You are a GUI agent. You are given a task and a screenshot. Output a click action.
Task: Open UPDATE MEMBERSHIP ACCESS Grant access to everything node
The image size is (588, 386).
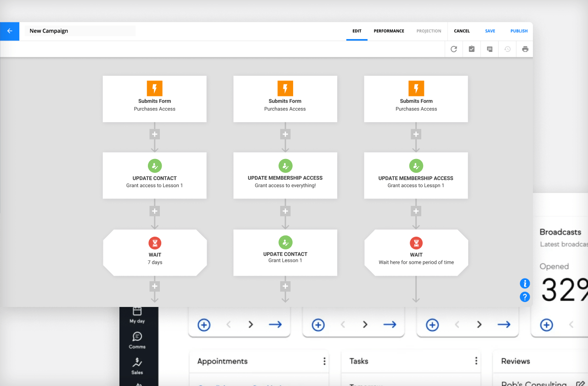pos(285,175)
